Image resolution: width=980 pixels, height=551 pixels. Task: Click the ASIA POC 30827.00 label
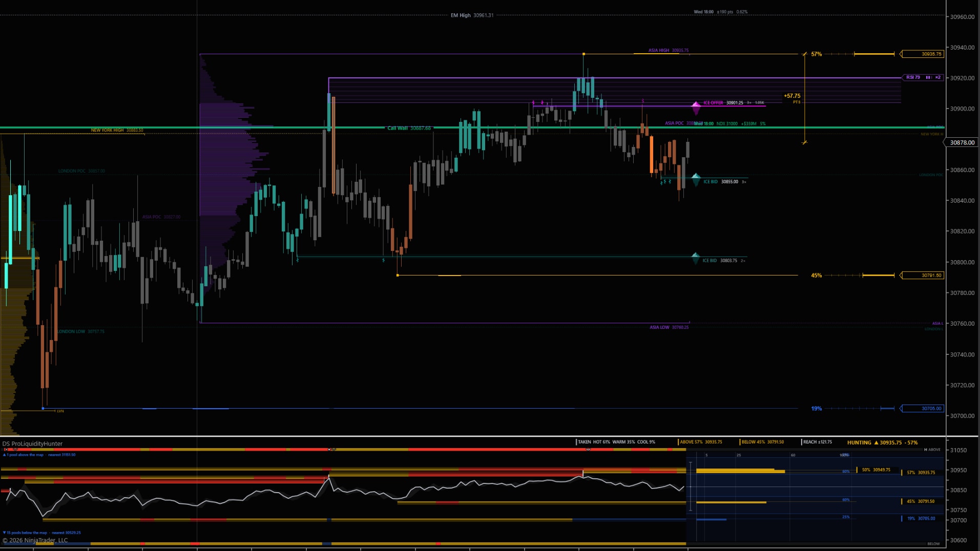161,217
